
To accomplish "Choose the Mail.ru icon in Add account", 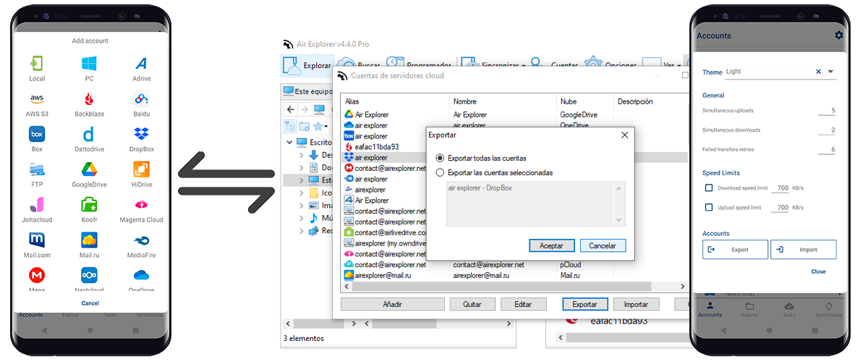I will pos(89,240).
